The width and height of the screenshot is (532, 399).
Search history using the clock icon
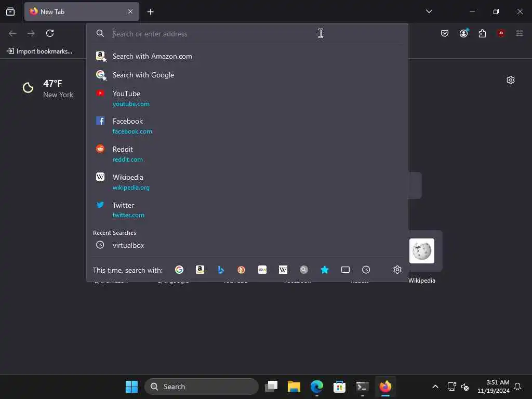pos(366,270)
